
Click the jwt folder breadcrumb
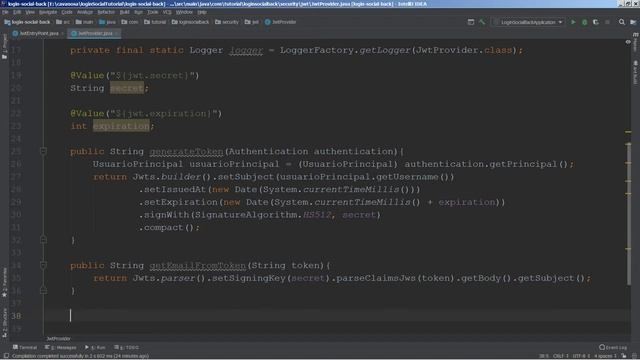[x=252, y=22]
